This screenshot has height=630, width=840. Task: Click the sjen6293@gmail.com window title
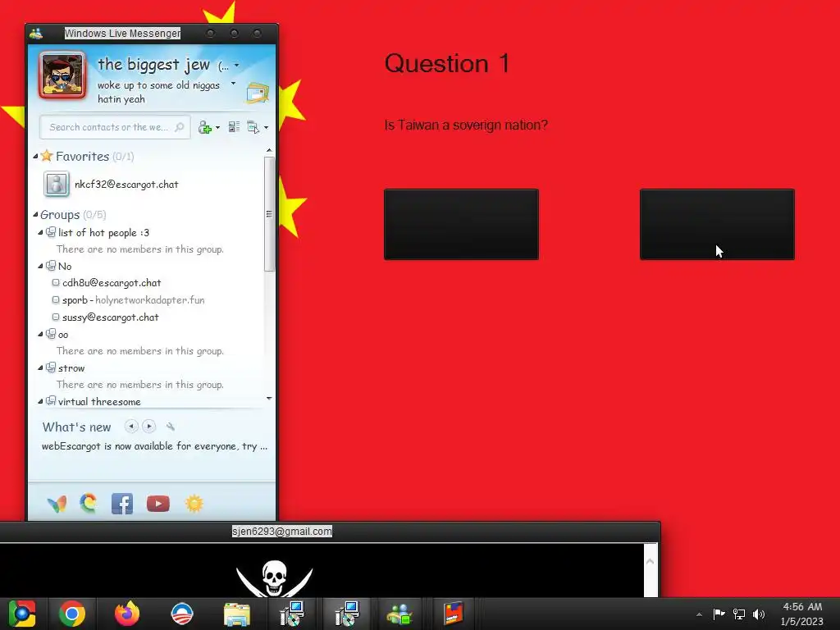coord(282,532)
